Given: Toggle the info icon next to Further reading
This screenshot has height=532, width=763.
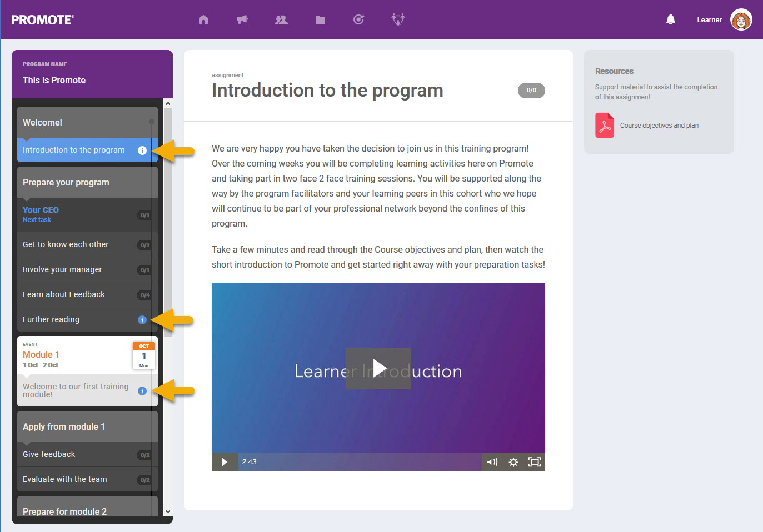Looking at the screenshot, I should coord(143,319).
